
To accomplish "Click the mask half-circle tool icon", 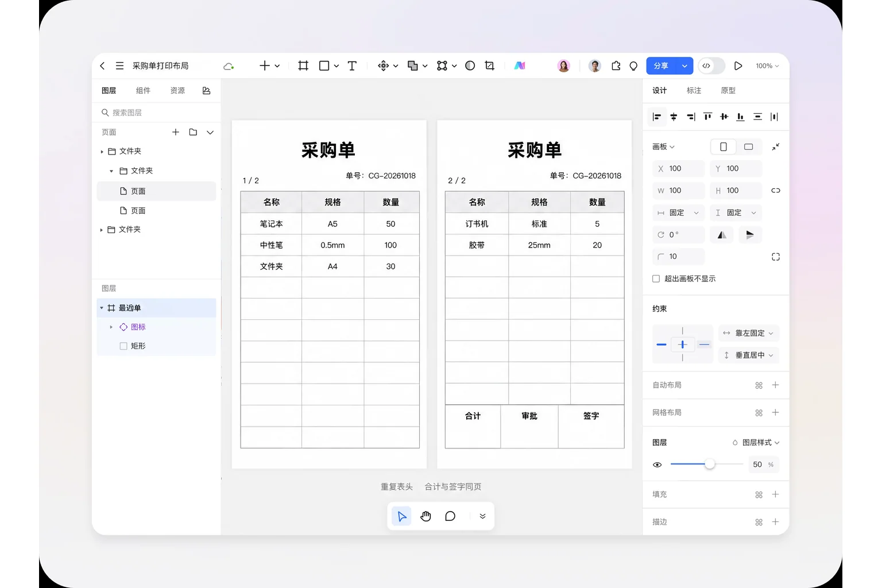I will click(470, 66).
